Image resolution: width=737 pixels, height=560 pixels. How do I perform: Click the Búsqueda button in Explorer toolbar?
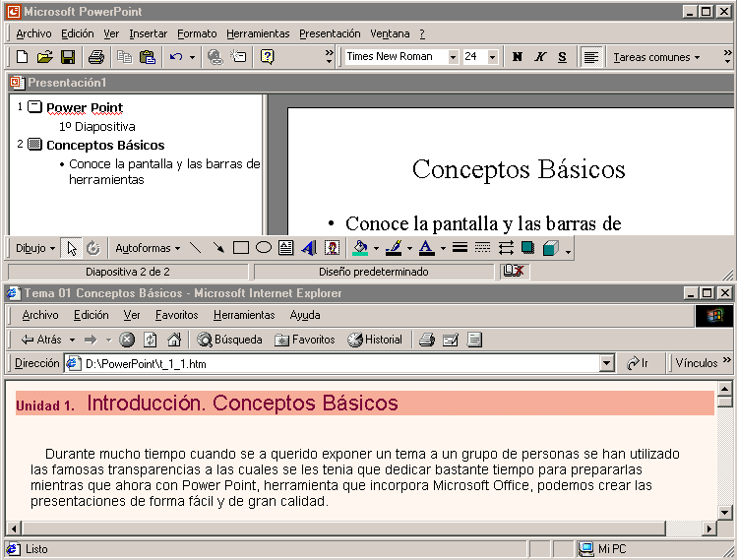point(230,340)
